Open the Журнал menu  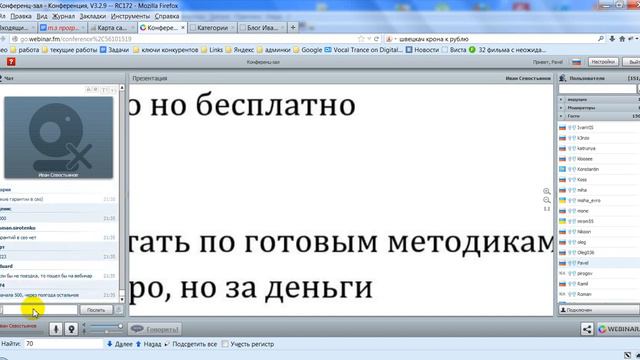coord(63,16)
